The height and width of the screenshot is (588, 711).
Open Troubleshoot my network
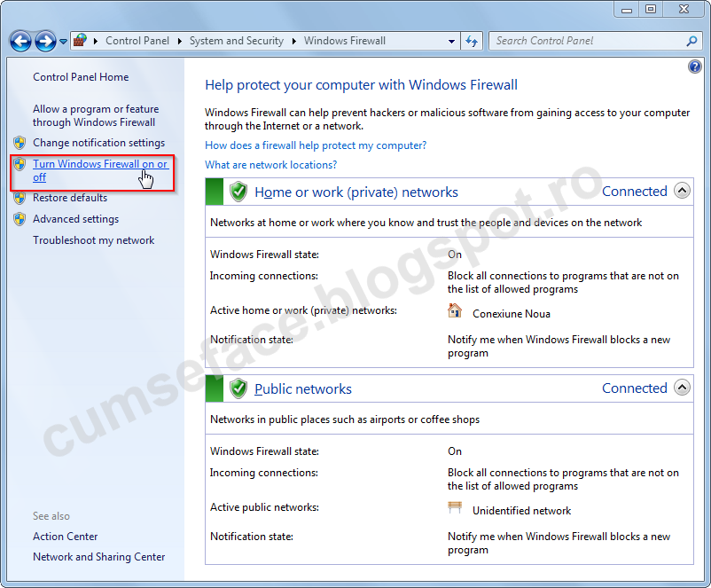(x=93, y=240)
